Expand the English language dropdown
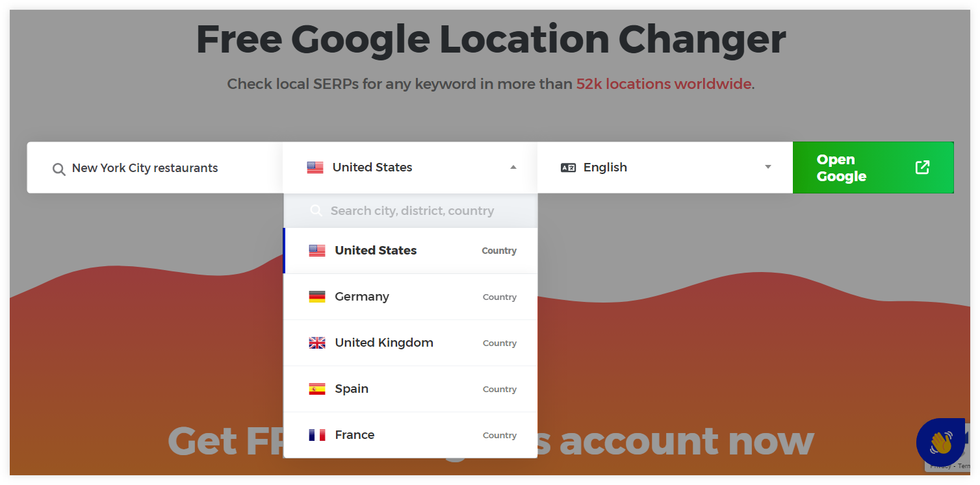980x485 pixels. 767,167
